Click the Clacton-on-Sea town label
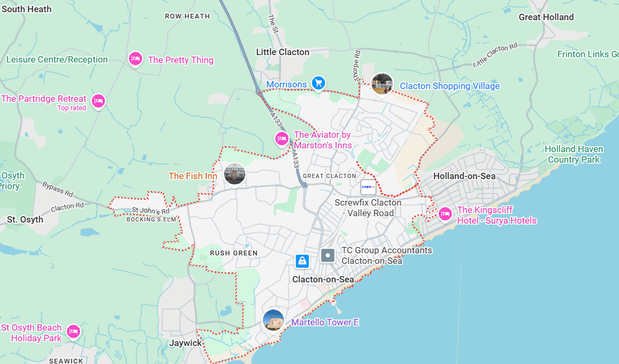 (x=323, y=279)
